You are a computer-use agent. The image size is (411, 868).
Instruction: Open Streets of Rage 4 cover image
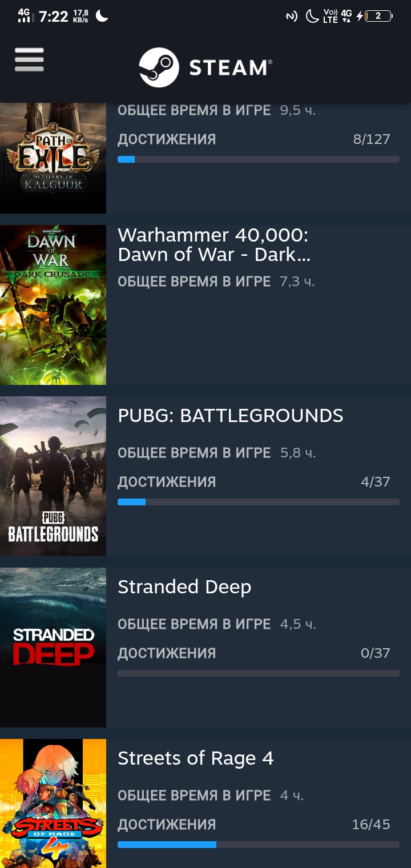tap(53, 803)
